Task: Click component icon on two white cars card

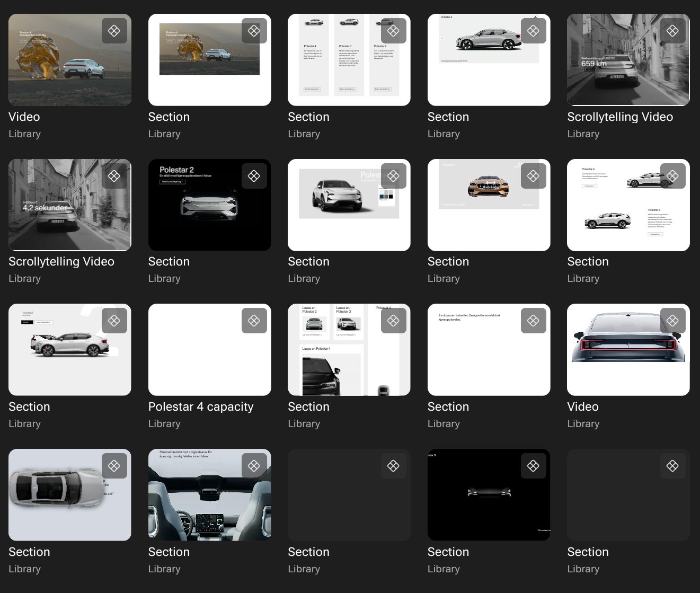Action: tap(673, 176)
